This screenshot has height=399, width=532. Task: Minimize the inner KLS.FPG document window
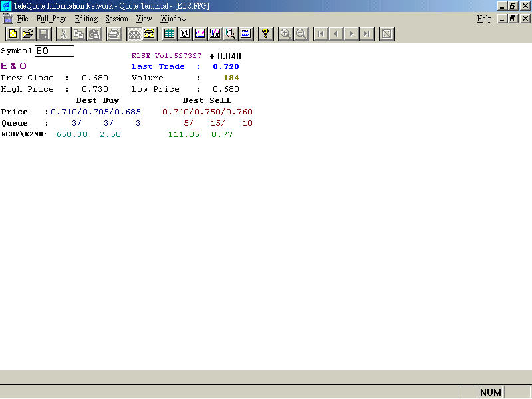click(x=502, y=19)
